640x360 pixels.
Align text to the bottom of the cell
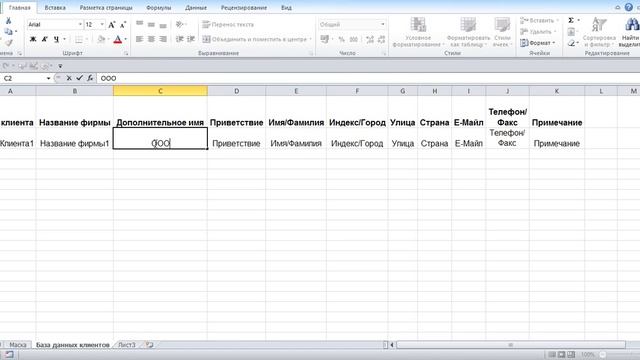coord(163,24)
